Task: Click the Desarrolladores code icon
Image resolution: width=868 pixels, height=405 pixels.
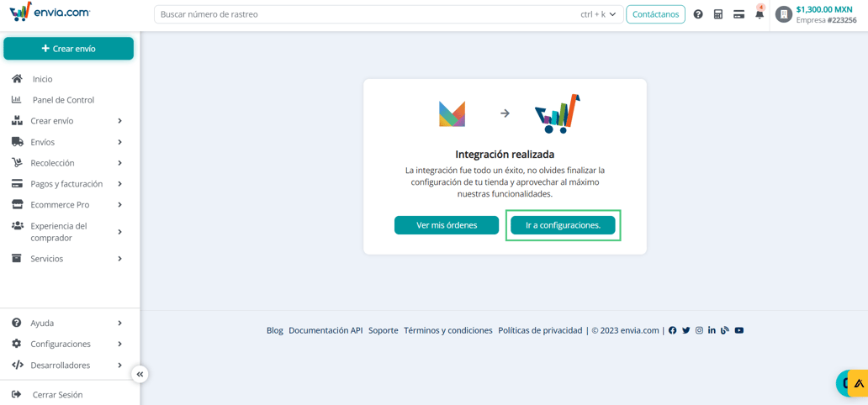Action: [17, 365]
